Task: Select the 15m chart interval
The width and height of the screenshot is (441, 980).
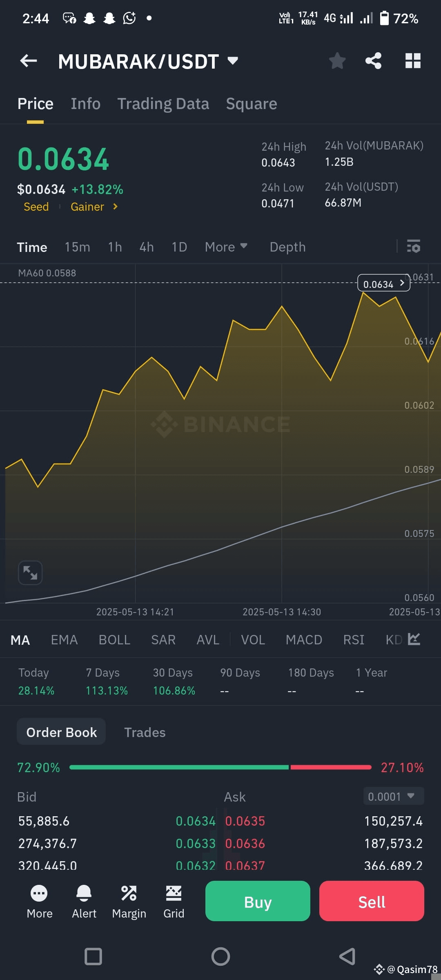Action: click(77, 247)
